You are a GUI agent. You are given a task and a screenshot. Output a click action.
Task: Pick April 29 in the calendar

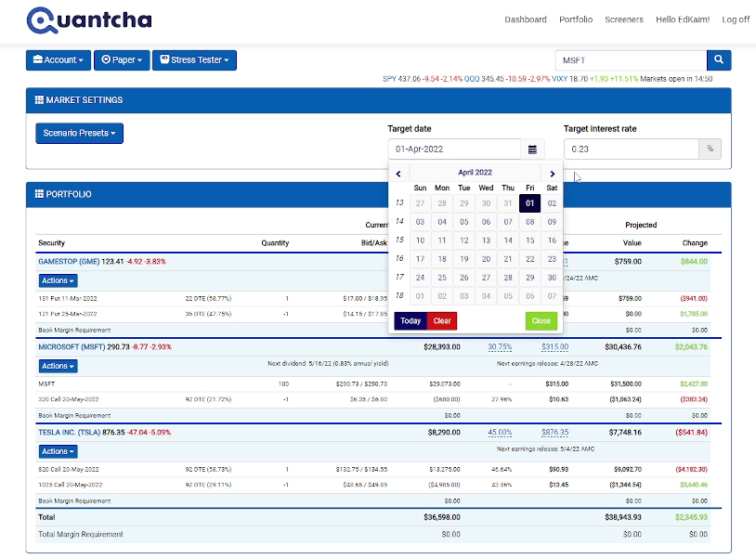pos(530,277)
